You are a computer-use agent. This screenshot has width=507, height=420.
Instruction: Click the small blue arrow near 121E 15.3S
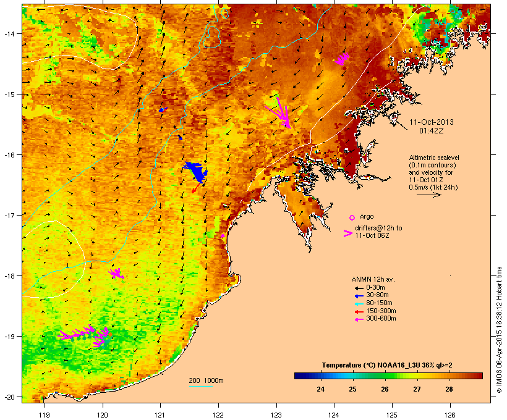coord(163,110)
